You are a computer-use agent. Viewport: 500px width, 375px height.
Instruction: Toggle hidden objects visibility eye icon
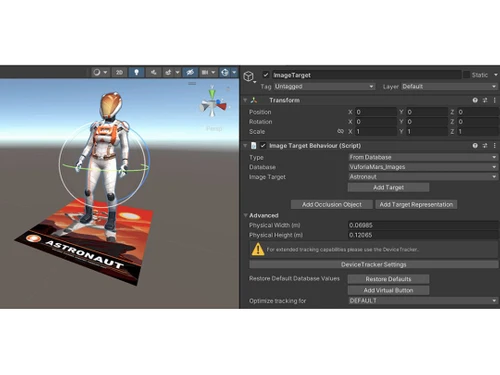190,72
